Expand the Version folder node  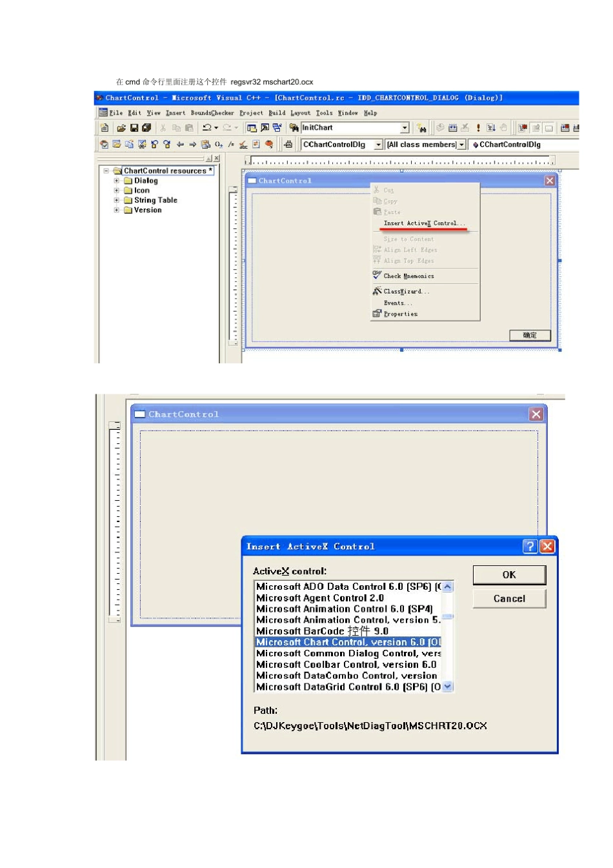coord(117,210)
